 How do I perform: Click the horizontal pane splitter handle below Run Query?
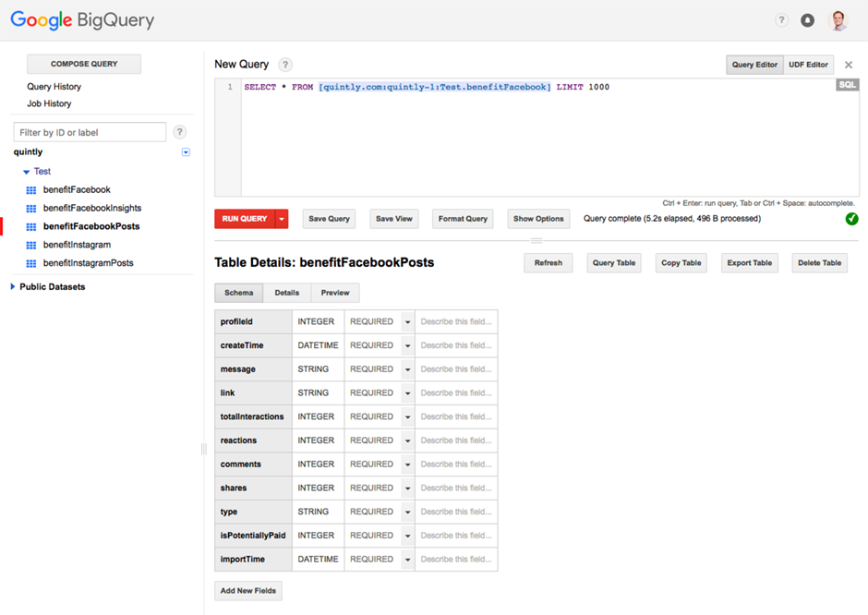[536, 241]
